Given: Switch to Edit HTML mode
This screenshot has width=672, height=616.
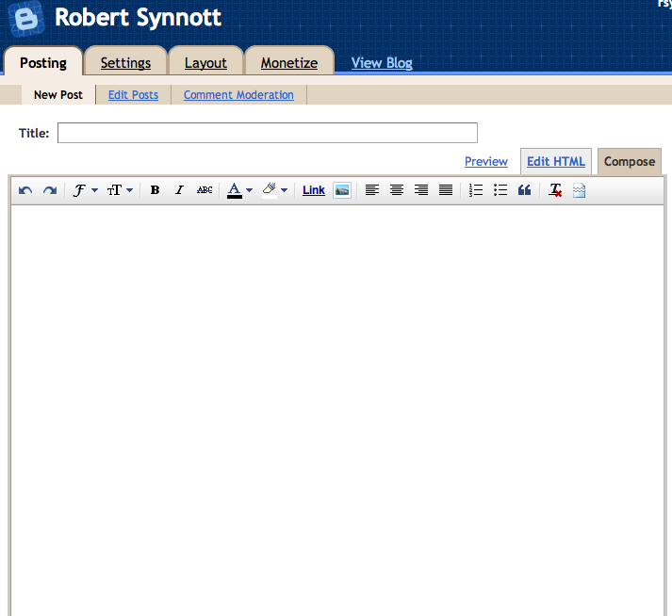Looking at the screenshot, I should coord(556,161).
